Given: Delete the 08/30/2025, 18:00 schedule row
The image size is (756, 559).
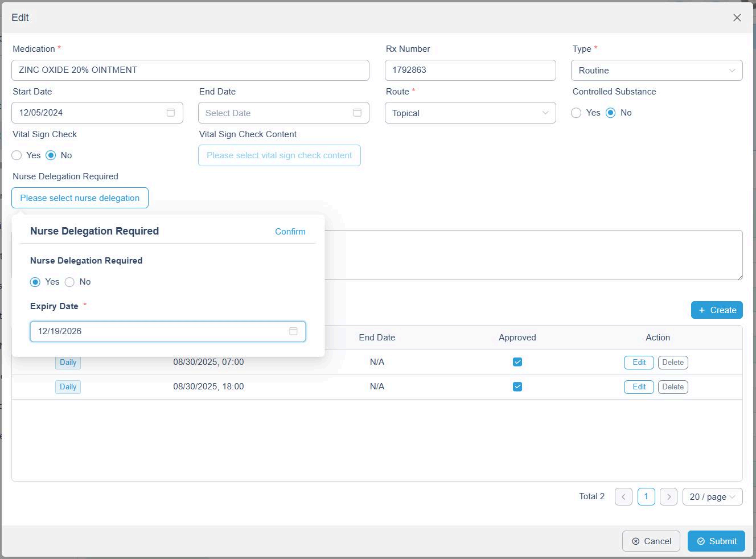Looking at the screenshot, I should 672,387.
